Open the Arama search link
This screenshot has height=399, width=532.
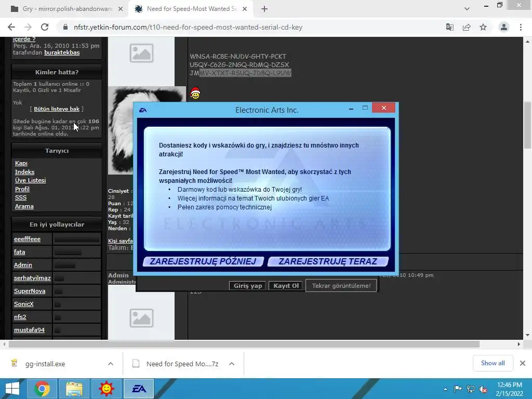24,206
